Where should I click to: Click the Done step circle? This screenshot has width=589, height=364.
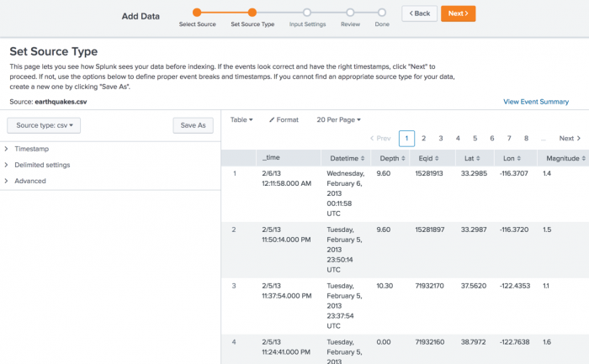click(x=382, y=13)
